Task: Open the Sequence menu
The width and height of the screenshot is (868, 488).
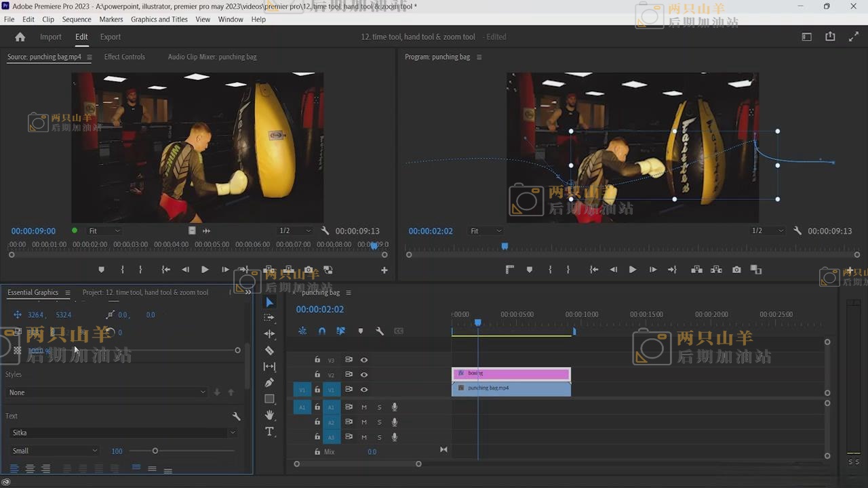Action: point(77,19)
